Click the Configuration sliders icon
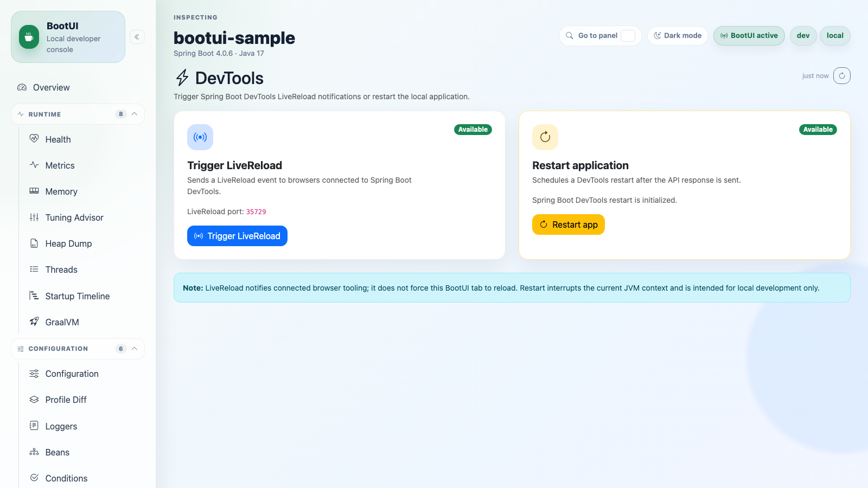This screenshot has height=488, width=868. click(34, 374)
